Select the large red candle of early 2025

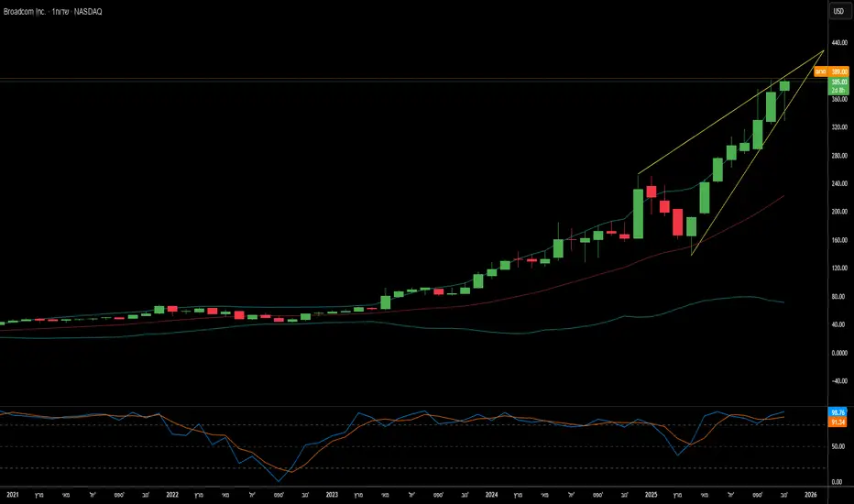click(x=677, y=222)
